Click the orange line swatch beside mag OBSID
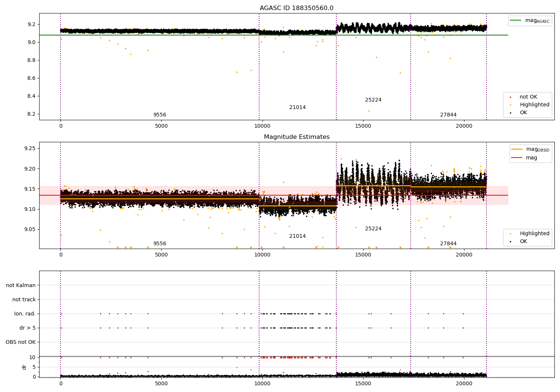Image resolution: width=560 pixels, height=392 pixels. pos(517,149)
